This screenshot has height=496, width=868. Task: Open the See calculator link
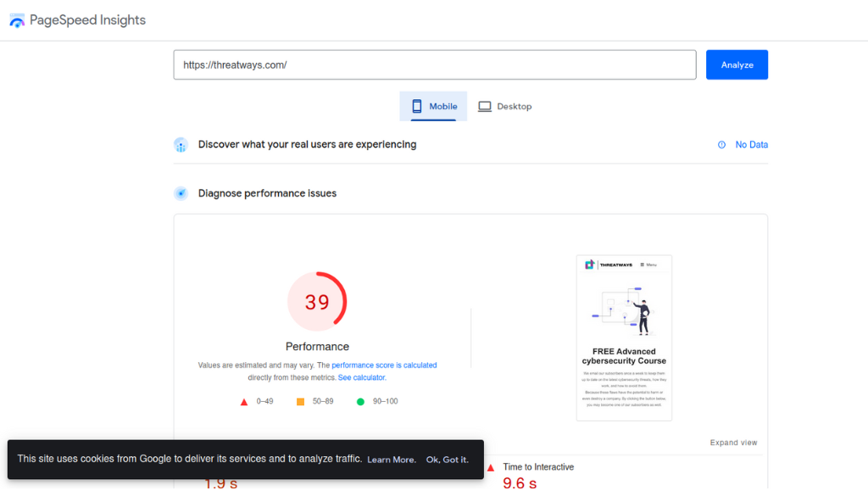point(362,377)
